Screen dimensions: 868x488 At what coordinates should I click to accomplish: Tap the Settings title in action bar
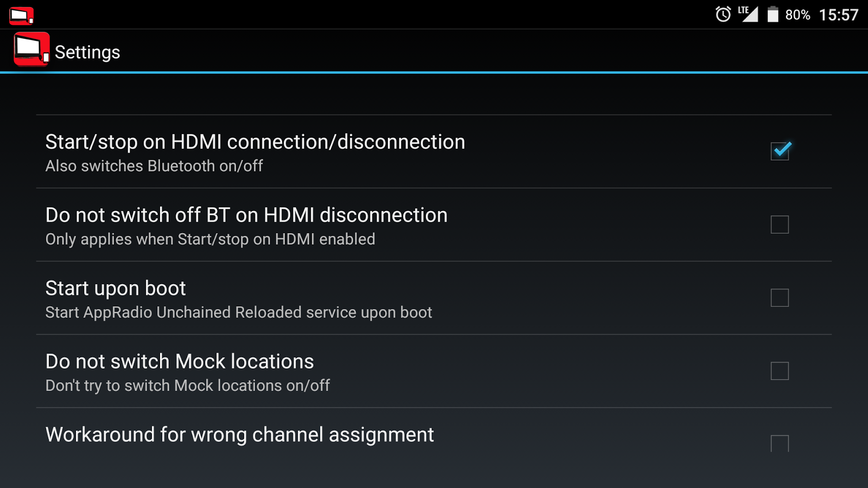(x=87, y=52)
